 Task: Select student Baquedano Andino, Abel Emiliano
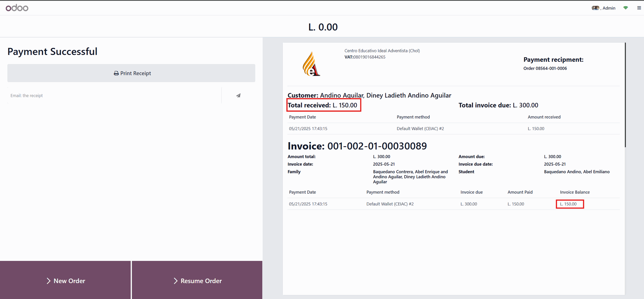point(577,172)
